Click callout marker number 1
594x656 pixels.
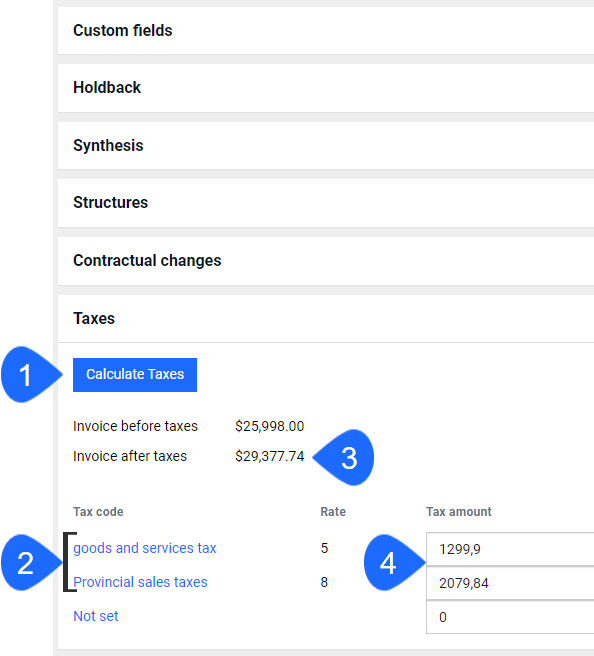31,374
